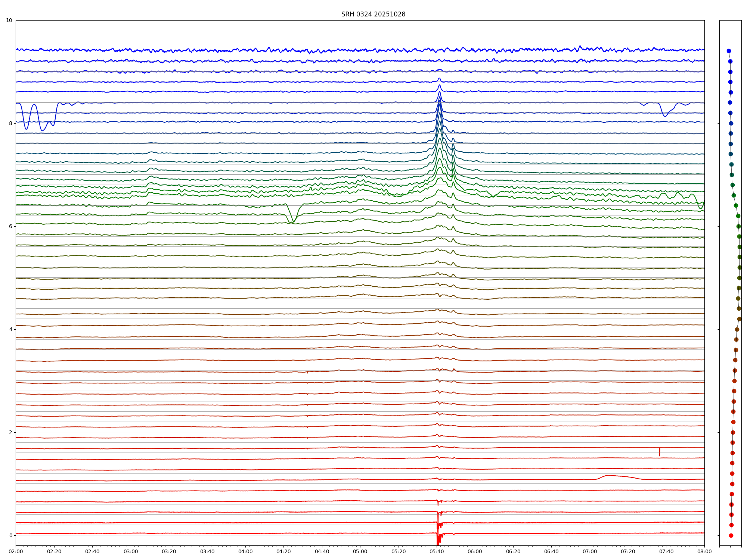Click the y-axis label 0
The width and height of the screenshot is (747, 560).
[10, 535]
